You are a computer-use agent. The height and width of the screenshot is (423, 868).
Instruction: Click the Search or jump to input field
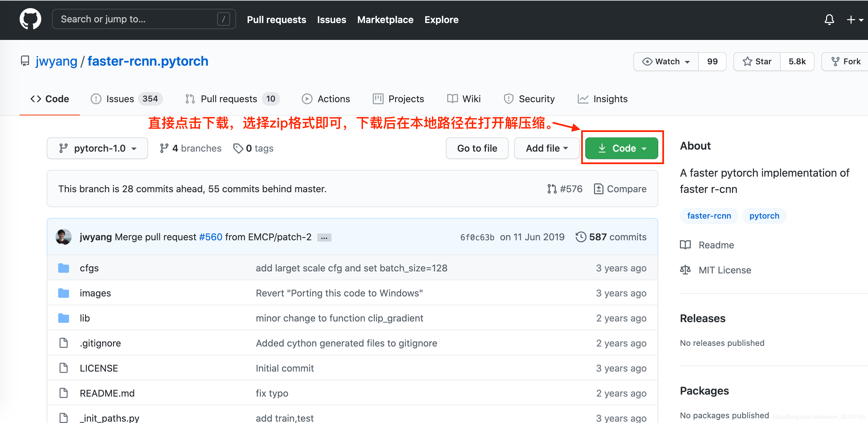tap(142, 20)
